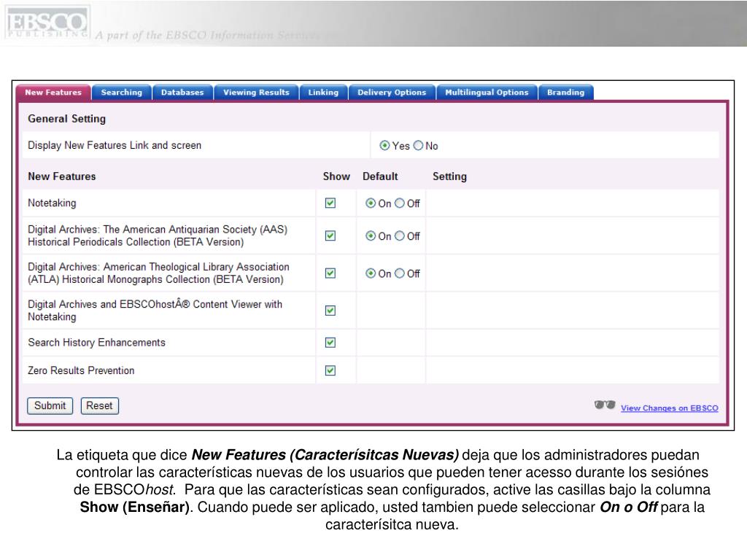Set Notetaking default to On

tap(371, 203)
